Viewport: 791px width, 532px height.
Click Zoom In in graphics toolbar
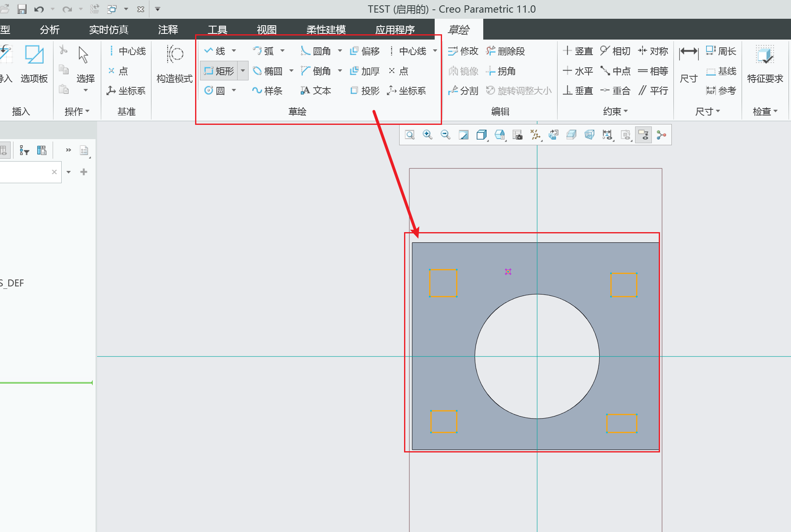tap(427, 135)
